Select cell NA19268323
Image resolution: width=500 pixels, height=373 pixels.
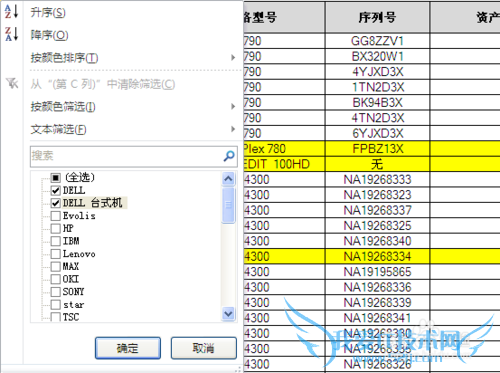[x=377, y=195]
